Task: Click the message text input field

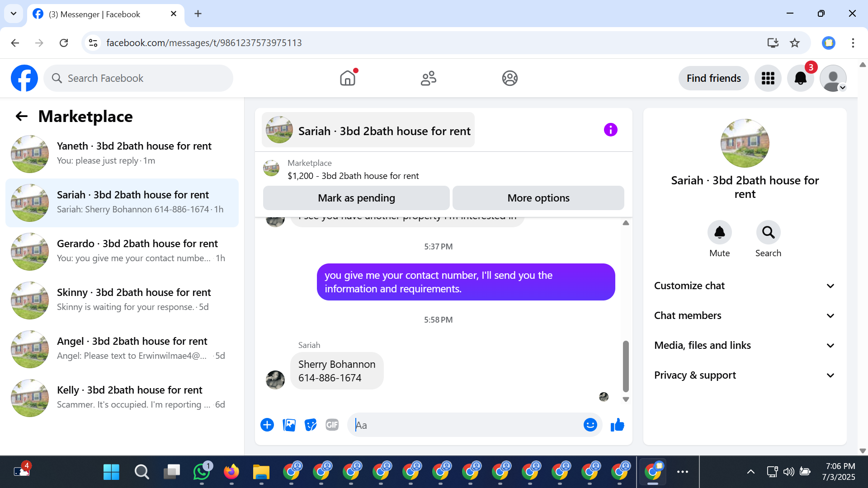Action: pyautogui.click(x=466, y=425)
